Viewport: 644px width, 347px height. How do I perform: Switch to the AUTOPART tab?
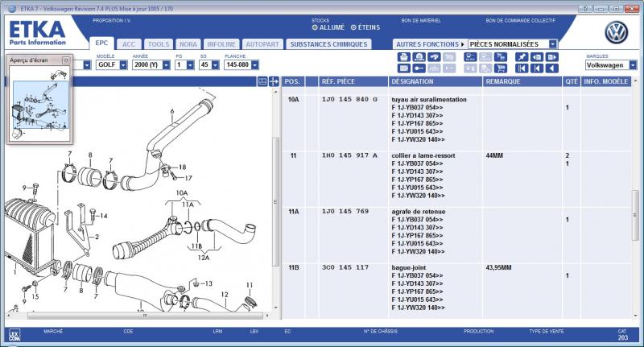point(262,44)
